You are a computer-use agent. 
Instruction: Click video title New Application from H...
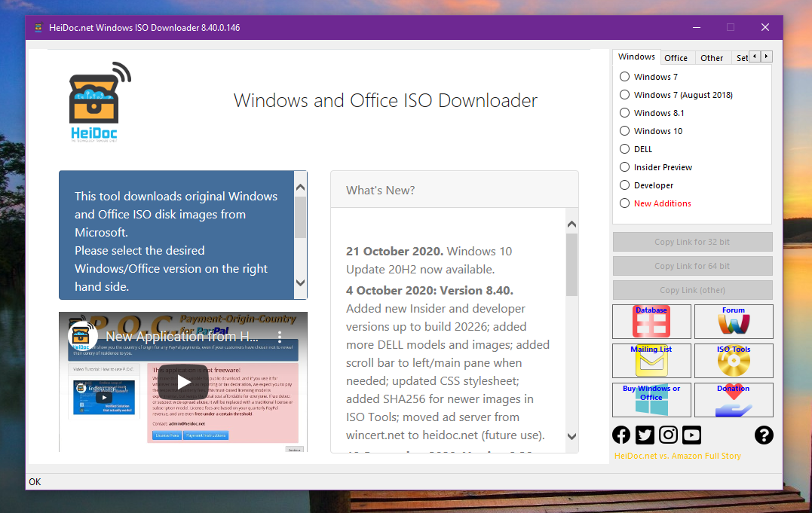[x=182, y=337]
